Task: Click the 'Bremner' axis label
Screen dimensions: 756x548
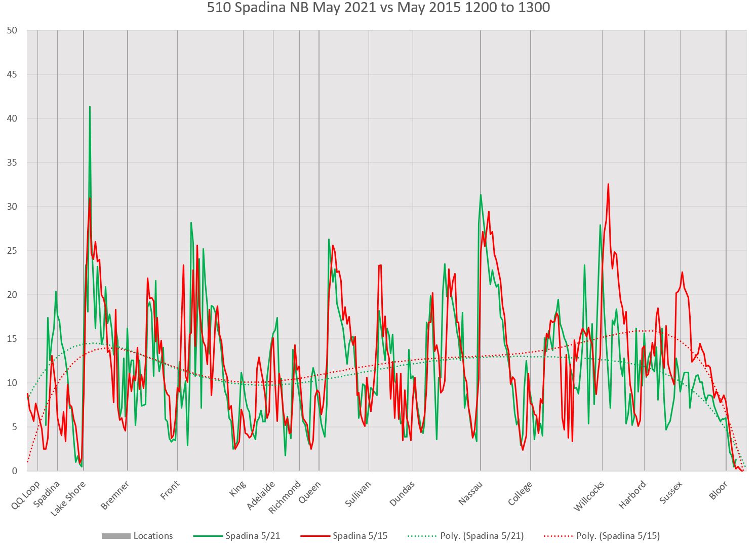Action: point(115,495)
